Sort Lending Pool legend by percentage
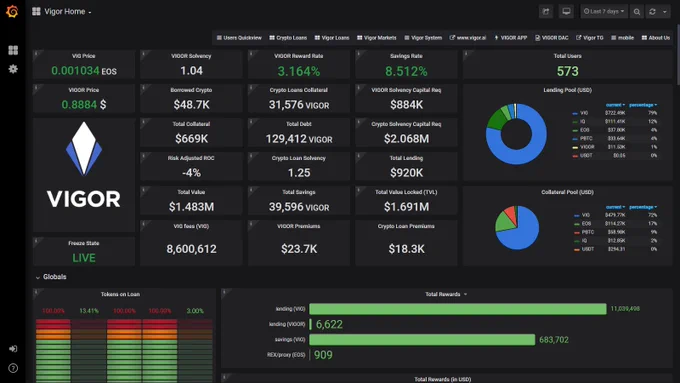The height and width of the screenshot is (383, 680). [643, 105]
